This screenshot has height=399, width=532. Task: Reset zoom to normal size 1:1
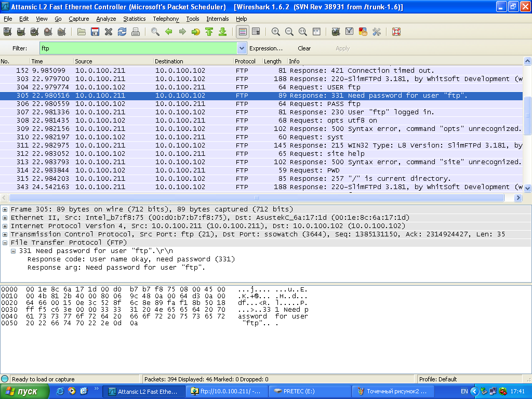[x=303, y=32]
